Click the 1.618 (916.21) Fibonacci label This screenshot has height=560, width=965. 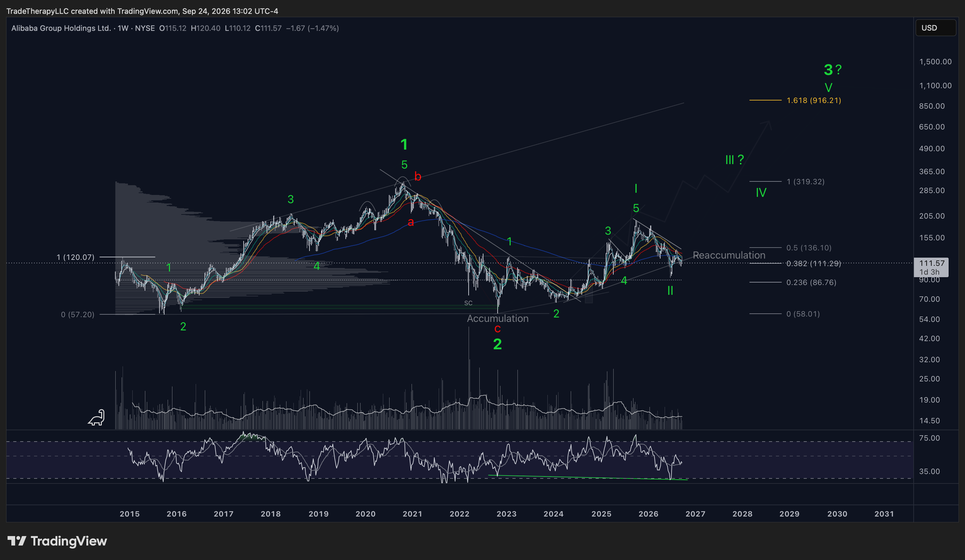tap(814, 100)
